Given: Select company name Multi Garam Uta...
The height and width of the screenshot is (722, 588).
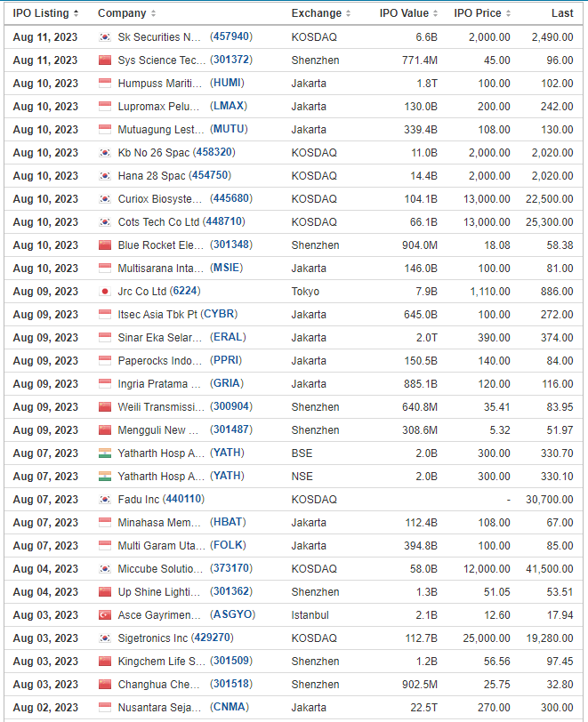Looking at the screenshot, I should (161, 546).
